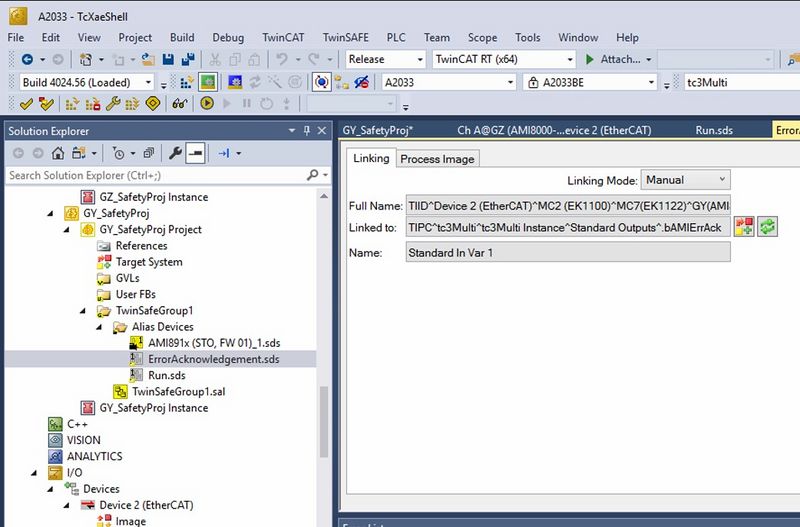Screen dimensions: 800x527
Task: Open the Release configuration dropdown
Action: (x=385, y=60)
